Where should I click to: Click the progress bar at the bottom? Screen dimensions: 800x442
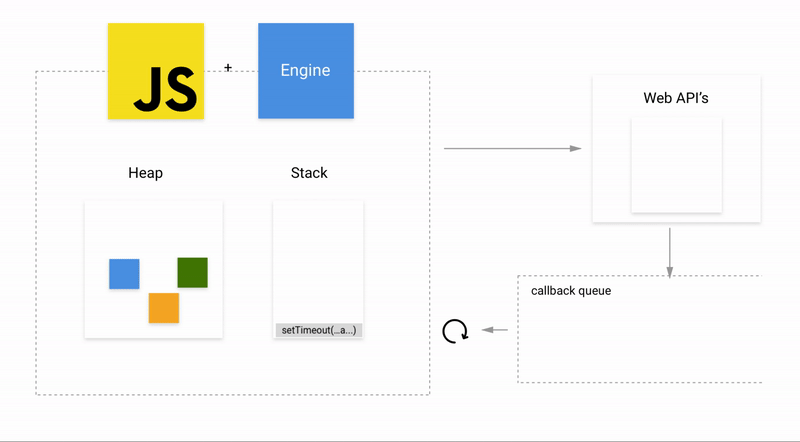(400, 439)
